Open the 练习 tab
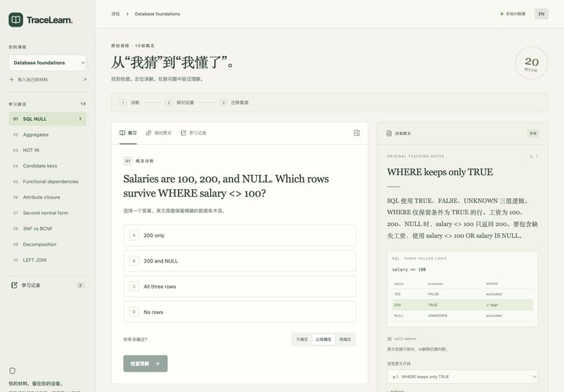Screen dimensions: 564x392 coord(128,133)
